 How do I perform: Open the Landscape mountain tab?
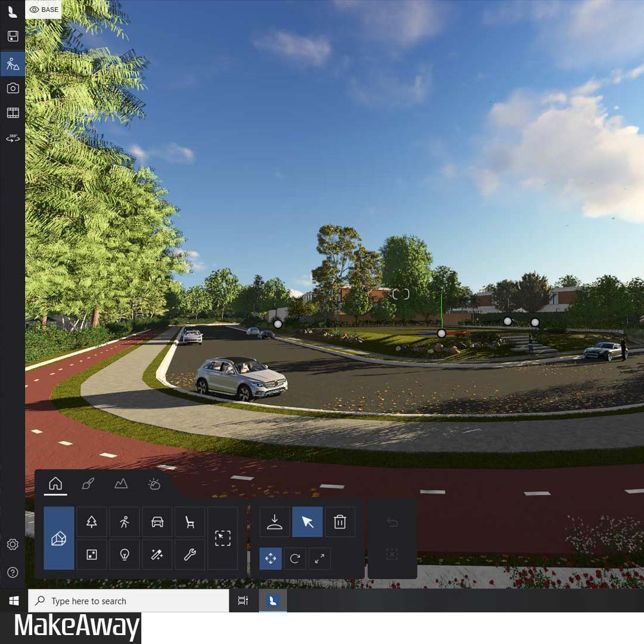pyautogui.click(x=121, y=484)
